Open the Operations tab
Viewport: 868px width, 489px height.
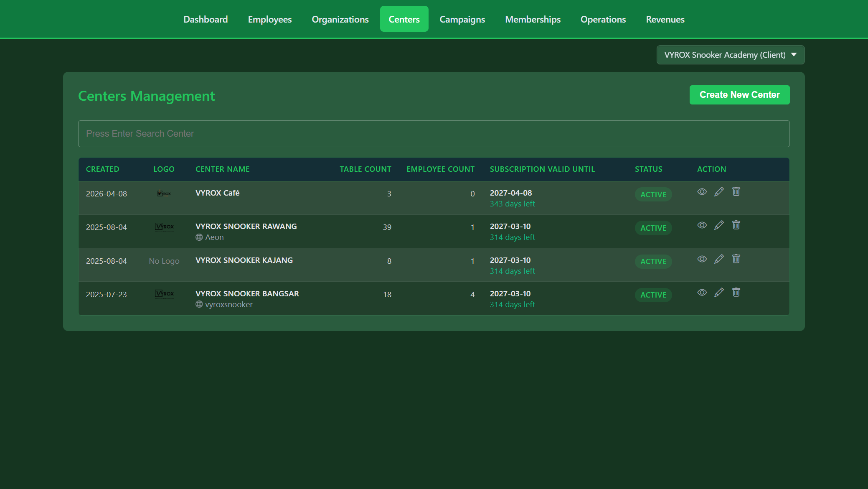point(603,19)
